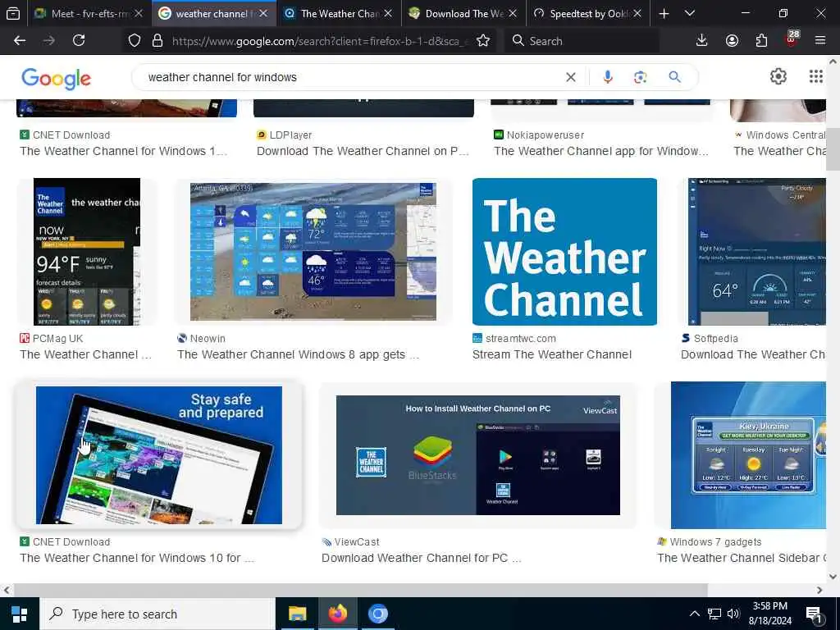Open the Google apps grid
Image resolution: width=840 pixels, height=630 pixels.
point(816,76)
